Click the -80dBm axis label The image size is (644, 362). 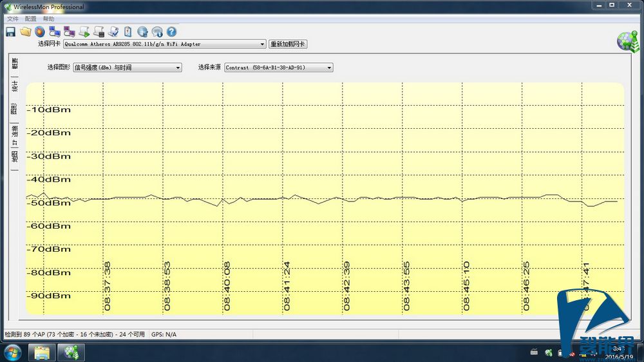click(x=49, y=272)
